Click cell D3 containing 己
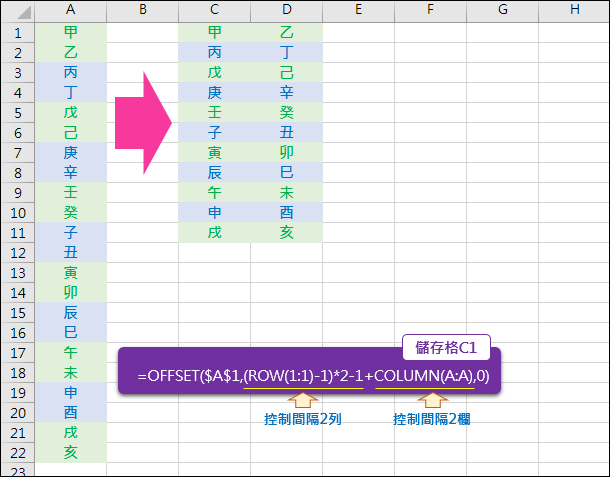610x477 pixels. tap(286, 72)
